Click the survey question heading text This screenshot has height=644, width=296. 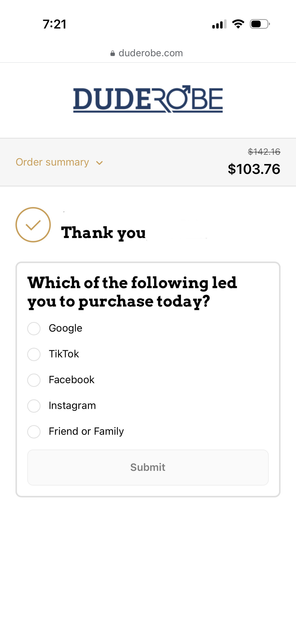(132, 292)
